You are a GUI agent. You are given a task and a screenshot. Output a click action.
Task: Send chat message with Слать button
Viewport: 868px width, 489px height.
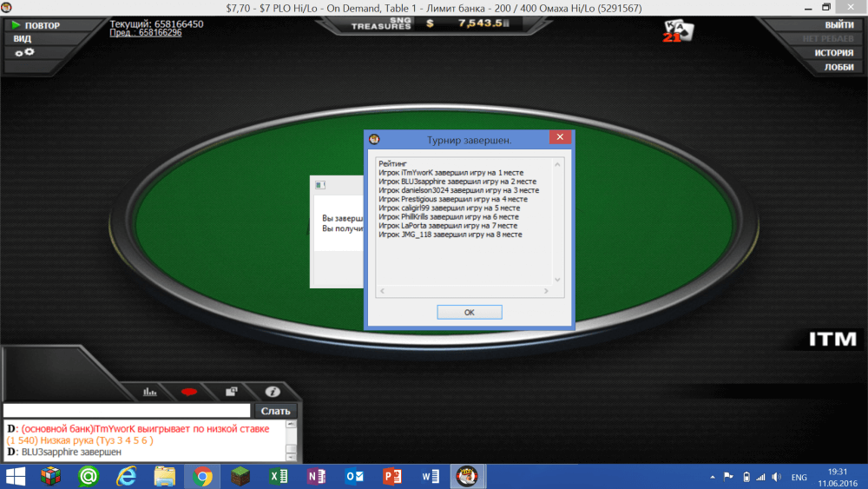tap(276, 411)
